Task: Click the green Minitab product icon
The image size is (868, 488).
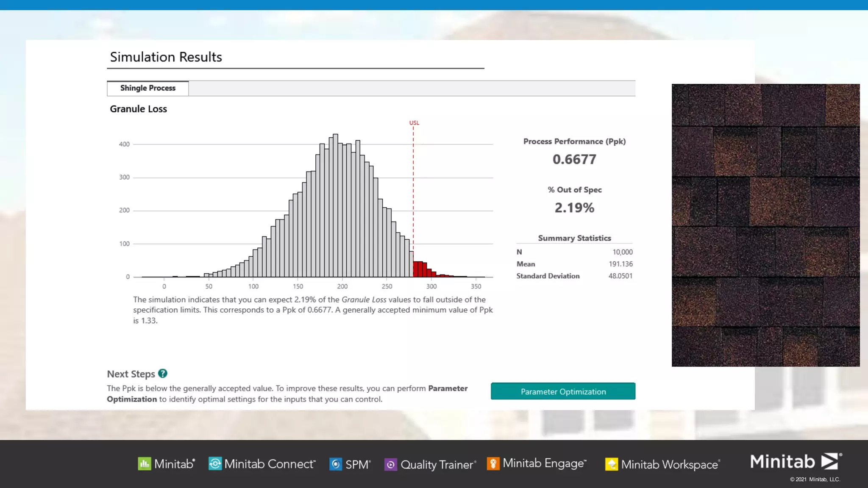Action: pyautogui.click(x=145, y=464)
